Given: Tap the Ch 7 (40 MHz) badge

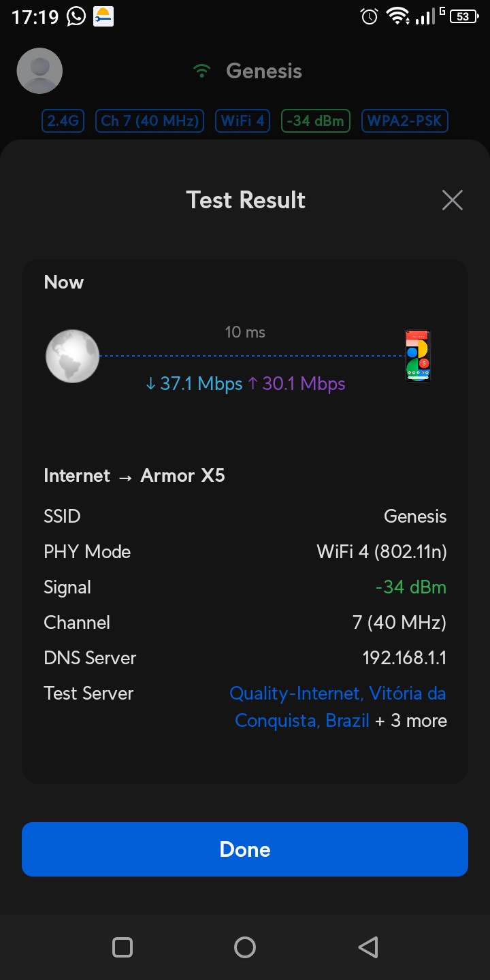Looking at the screenshot, I should (150, 121).
